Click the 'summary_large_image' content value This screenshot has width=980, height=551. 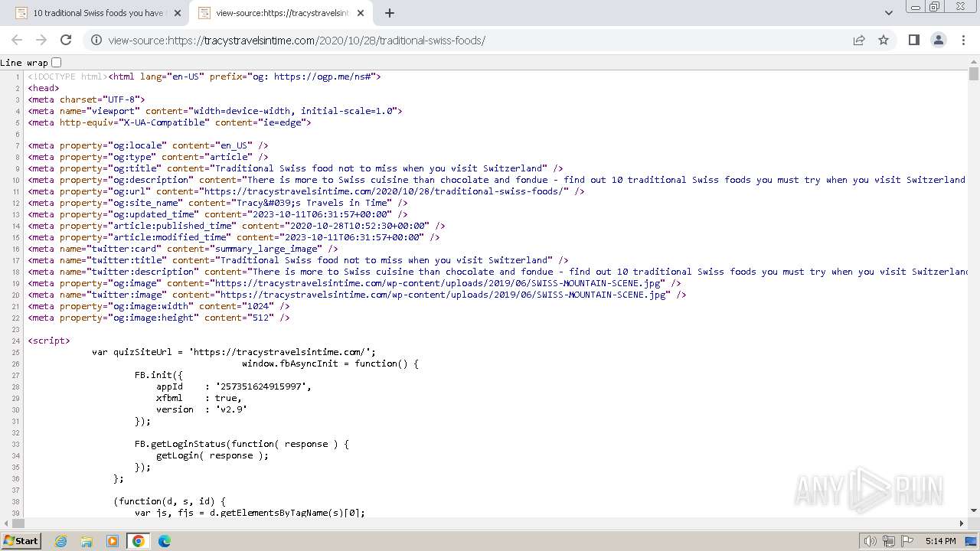[x=266, y=249]
